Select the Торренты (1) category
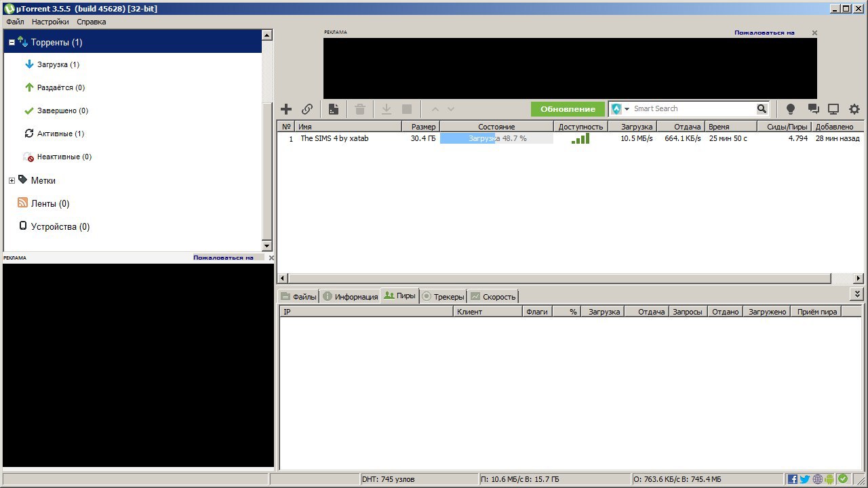868x488 pixels. [132, 42]
